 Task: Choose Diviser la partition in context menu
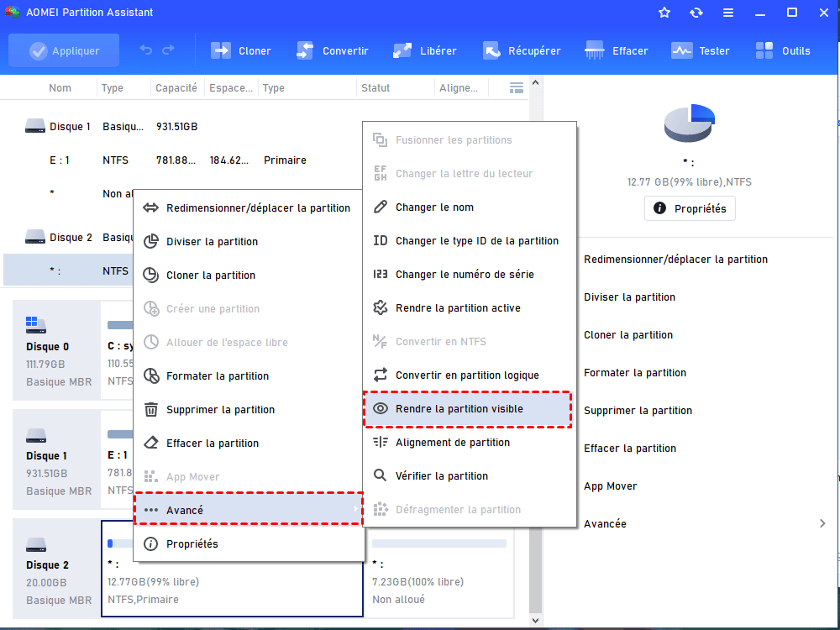tap(249, 242)
